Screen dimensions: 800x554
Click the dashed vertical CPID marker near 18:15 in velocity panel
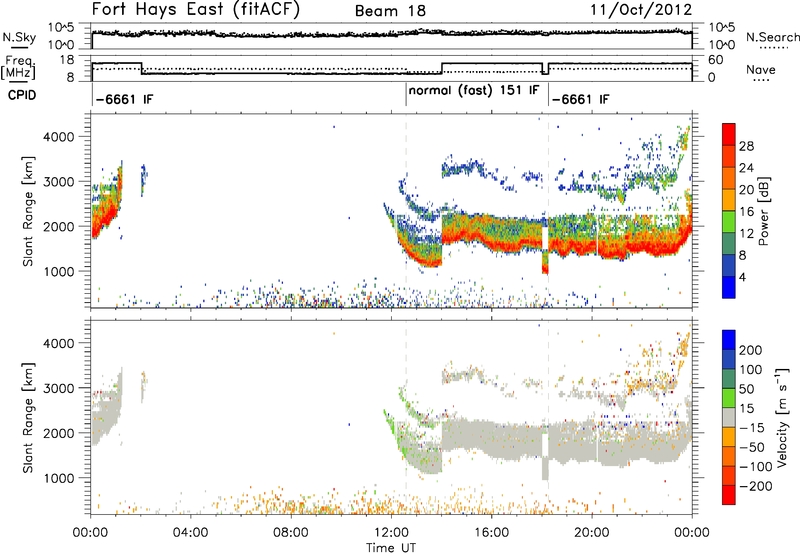[548, 418]
